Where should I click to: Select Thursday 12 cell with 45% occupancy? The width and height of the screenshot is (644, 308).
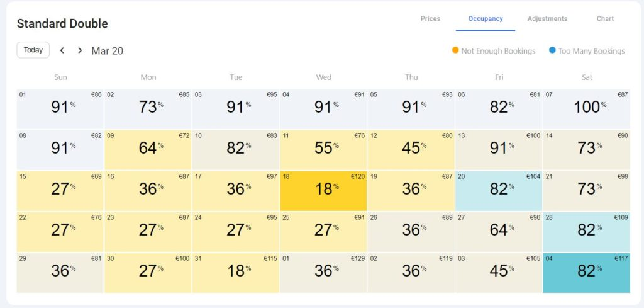[411, 150]
